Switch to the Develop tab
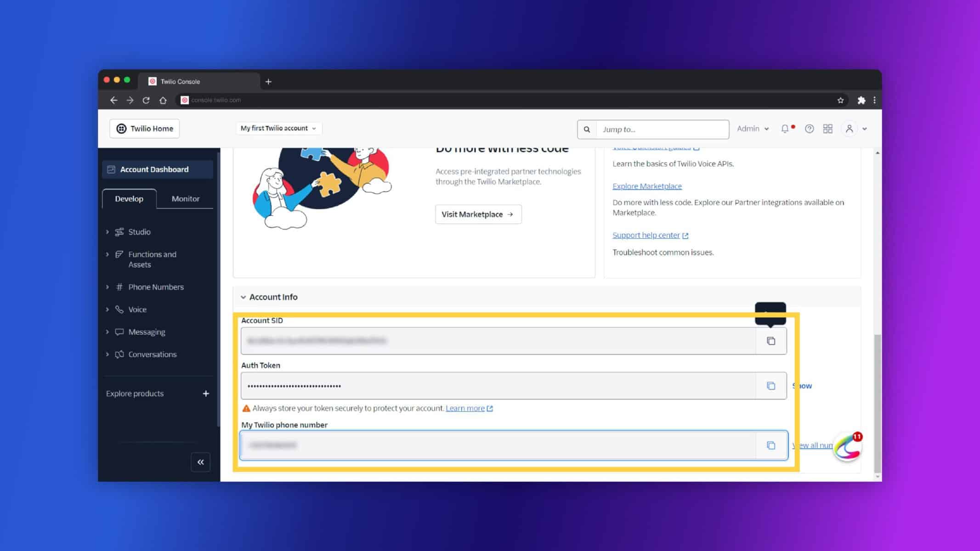980x551 pixels. (129, 199)
